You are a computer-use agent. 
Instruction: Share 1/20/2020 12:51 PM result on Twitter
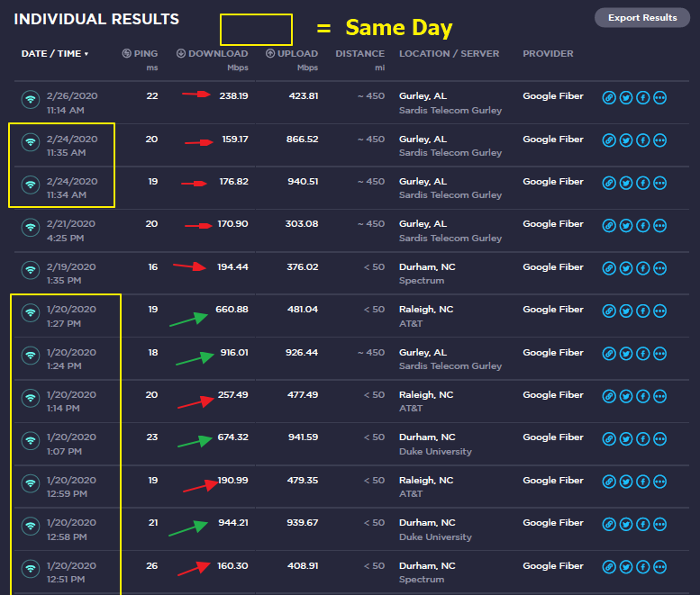tap(626, 567)
